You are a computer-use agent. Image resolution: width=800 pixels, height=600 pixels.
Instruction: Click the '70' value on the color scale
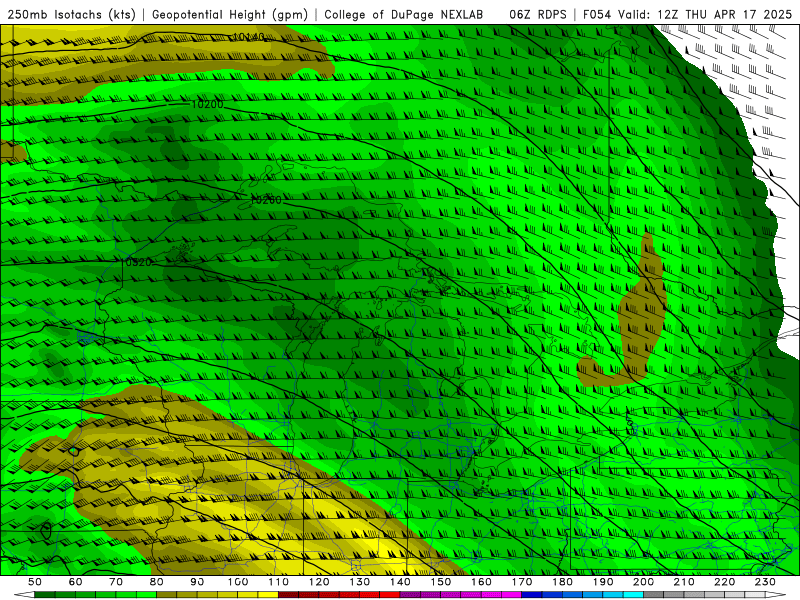click(x=116, y=582)
